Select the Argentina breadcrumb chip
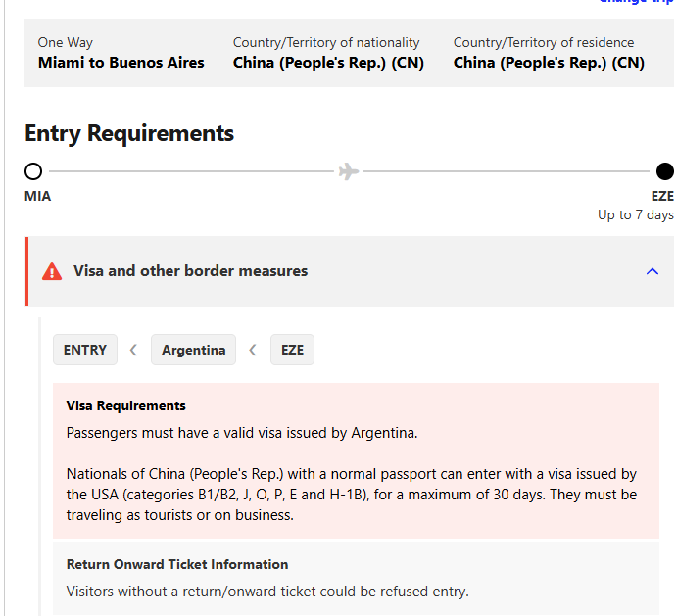Image resolution: width=677 pixels, height=616 pixels. pyautogui.click(x=193, y=350)
